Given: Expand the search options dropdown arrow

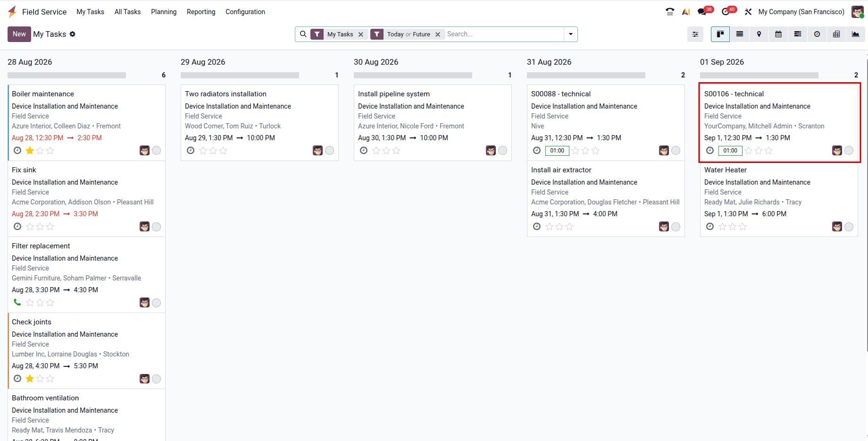Looking at the screenshot, I should pos(571,34).
